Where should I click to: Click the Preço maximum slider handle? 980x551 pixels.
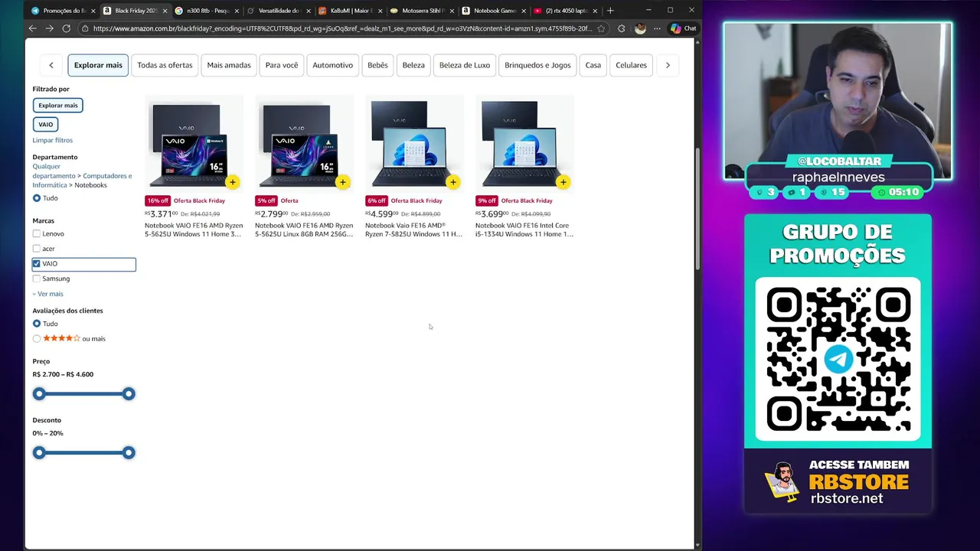point(129,393)
